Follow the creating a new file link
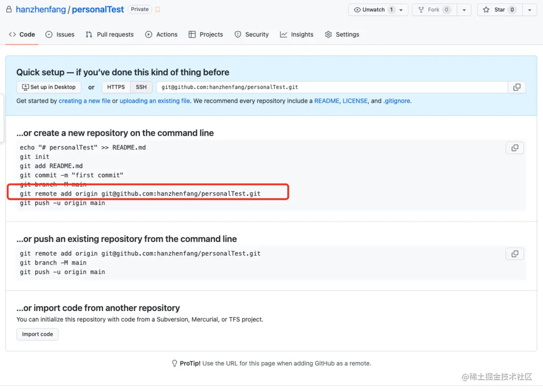 tap(85, 101)
